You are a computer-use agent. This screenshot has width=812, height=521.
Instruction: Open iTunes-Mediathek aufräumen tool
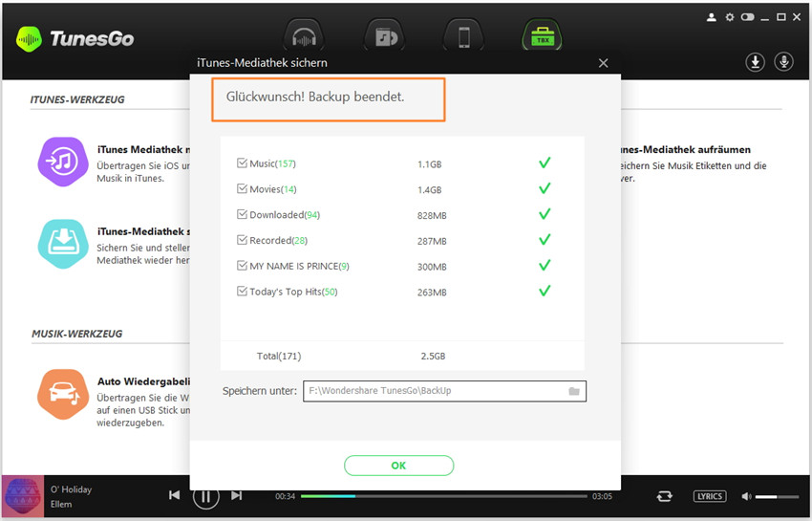[x=684, y=150]
